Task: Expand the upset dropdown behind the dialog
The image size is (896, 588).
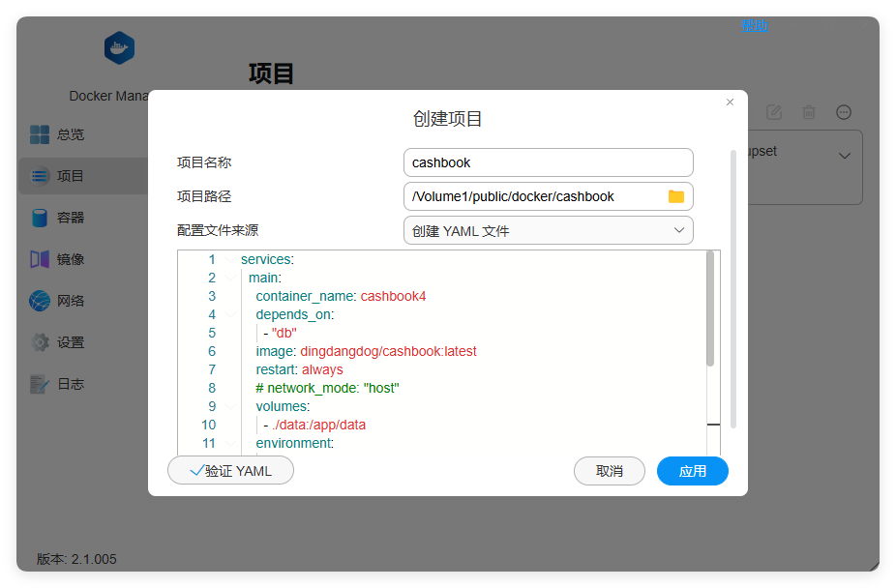Action: [x=843, y=155]
